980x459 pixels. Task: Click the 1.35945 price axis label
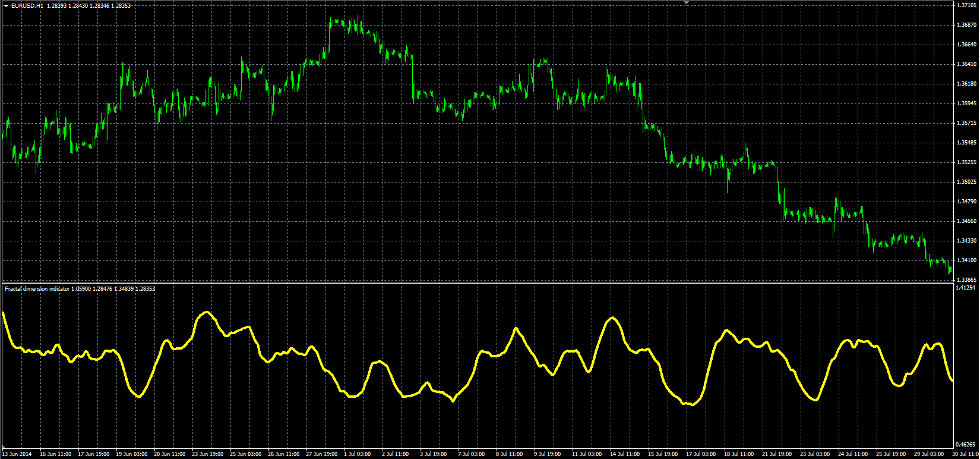click(x=966, y=103)
